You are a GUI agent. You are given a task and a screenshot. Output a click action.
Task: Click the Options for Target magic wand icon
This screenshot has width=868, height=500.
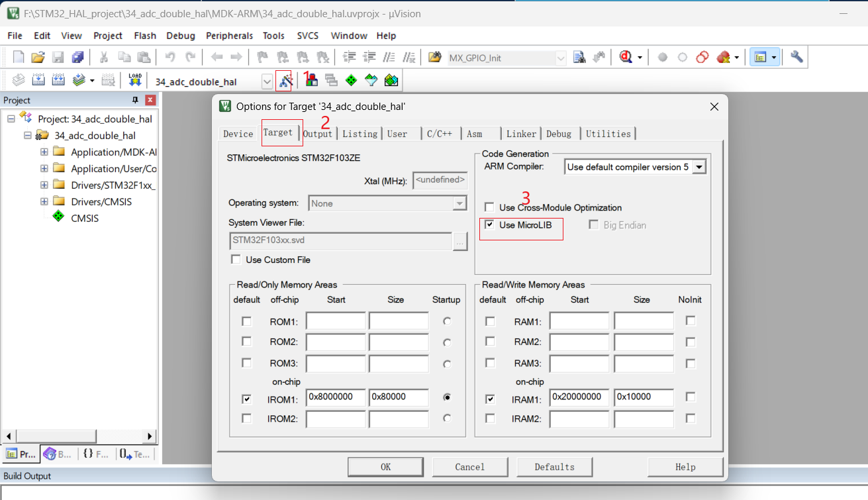point(285,81)
